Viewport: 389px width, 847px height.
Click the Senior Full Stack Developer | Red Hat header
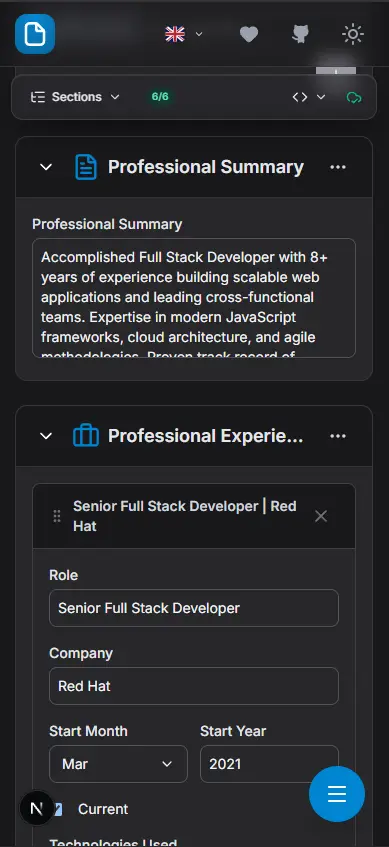185,516
